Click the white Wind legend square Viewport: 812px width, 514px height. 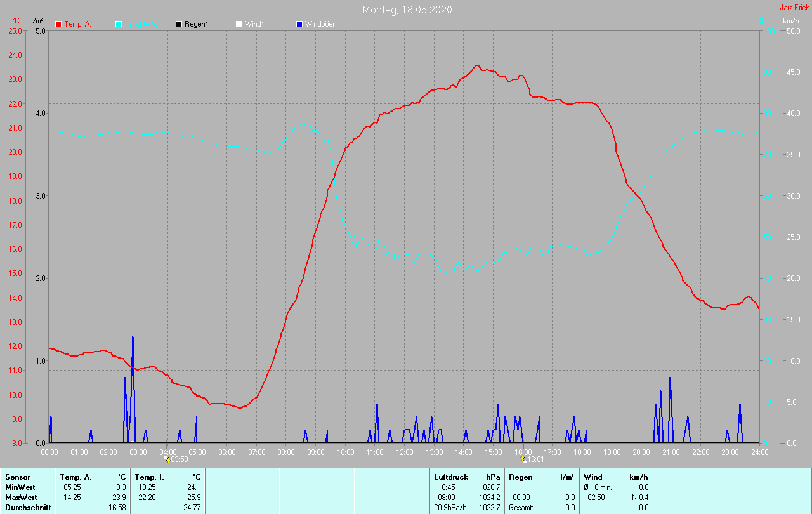(239, 24)
